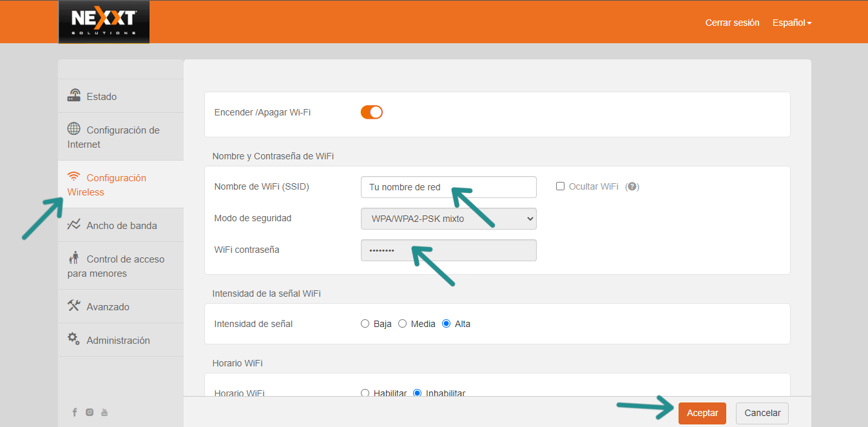Viewport: 868px width, 427px height.
Task: Click the Estado router icon in sidebar
Action: [x=74, y=95]
